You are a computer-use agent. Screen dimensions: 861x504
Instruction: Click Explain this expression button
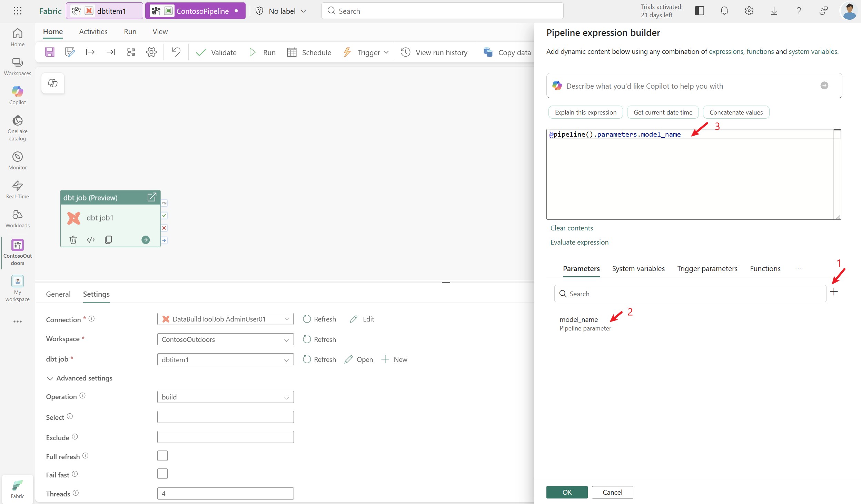585,112
